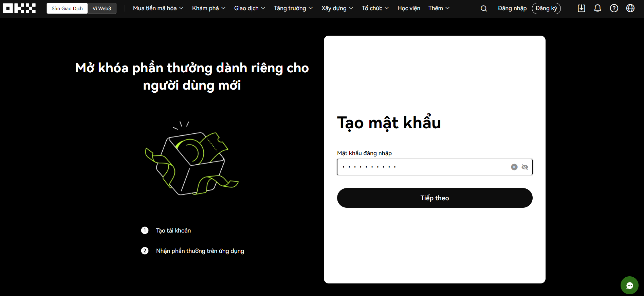Open the Học viện menu item
This screenshot has height=296, width=644.
click(409, 8)
